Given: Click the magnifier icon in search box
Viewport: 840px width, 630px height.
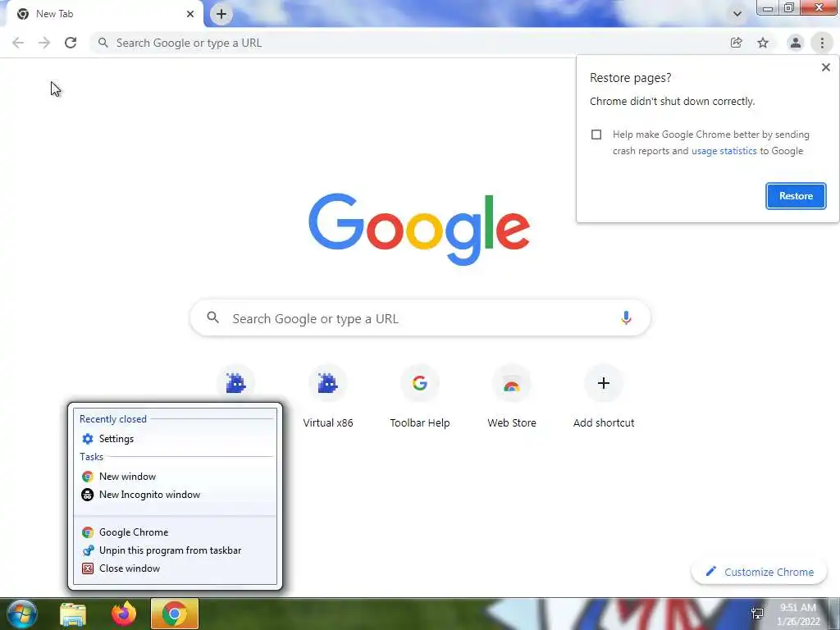Looking at the screenshot, I should point(212,317).
